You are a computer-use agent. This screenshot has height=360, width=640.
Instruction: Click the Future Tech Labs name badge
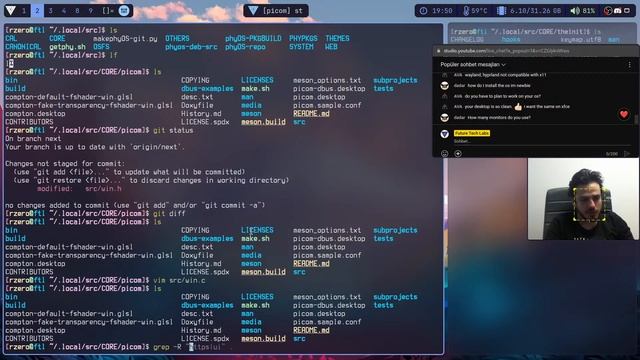coord(472,133)
